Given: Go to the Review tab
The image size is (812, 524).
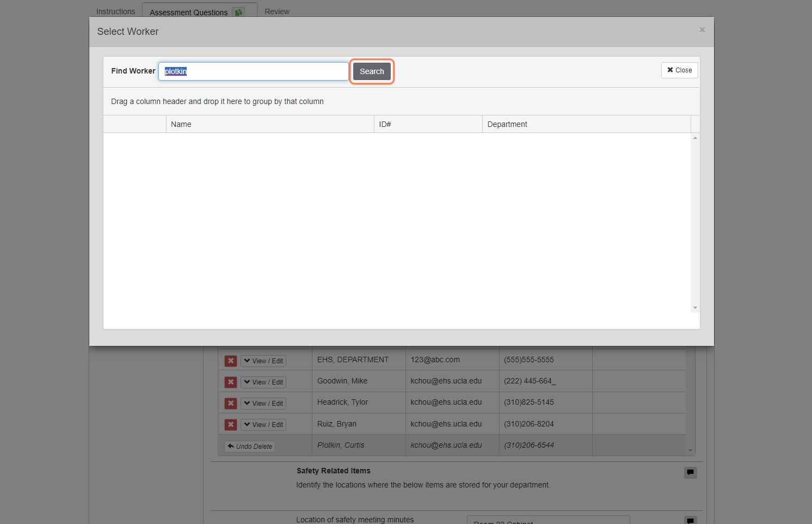Looking at the screenshot, I should (x=277, y=11).
